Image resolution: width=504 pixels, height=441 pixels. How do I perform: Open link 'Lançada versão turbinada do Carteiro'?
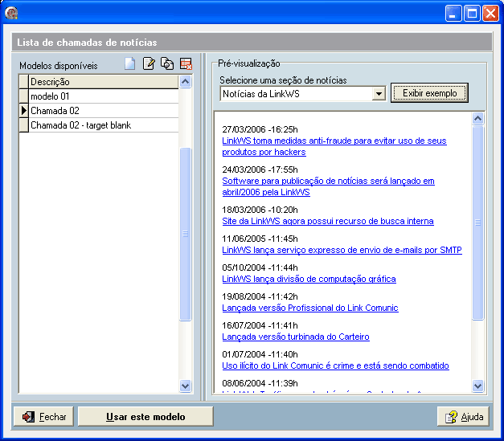tap(296, 337)
